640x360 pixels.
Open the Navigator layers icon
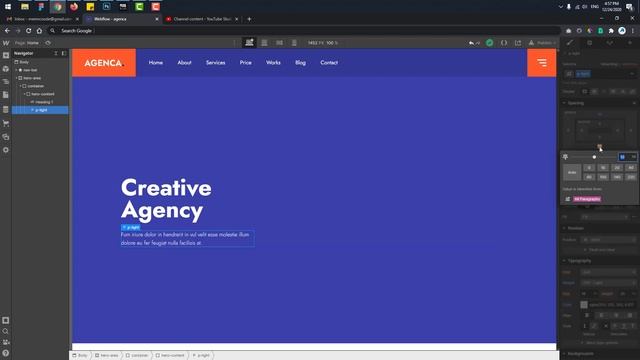[6, 82]
